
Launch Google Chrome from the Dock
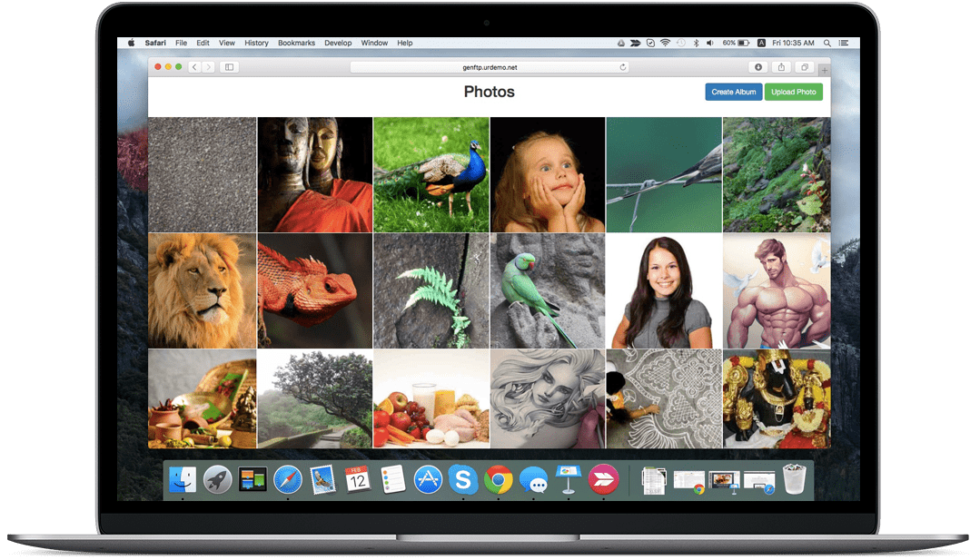point(497,479)
